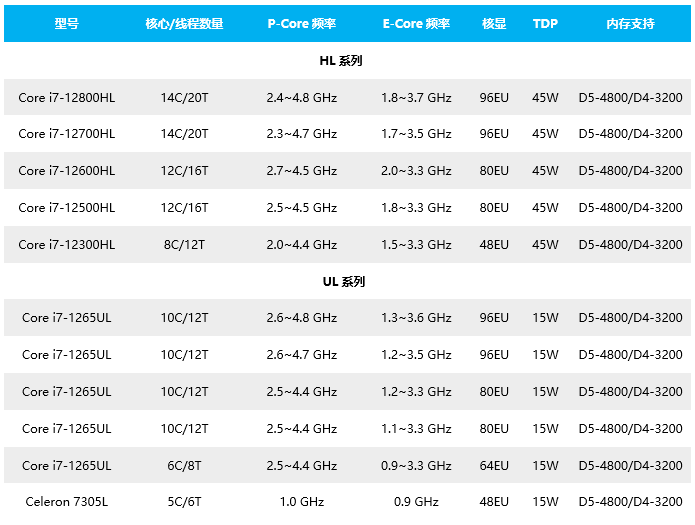This screenshot has height=525, width=695.
Task: Click 12C/16T in the i7-12500HL row
Action: 184,208
